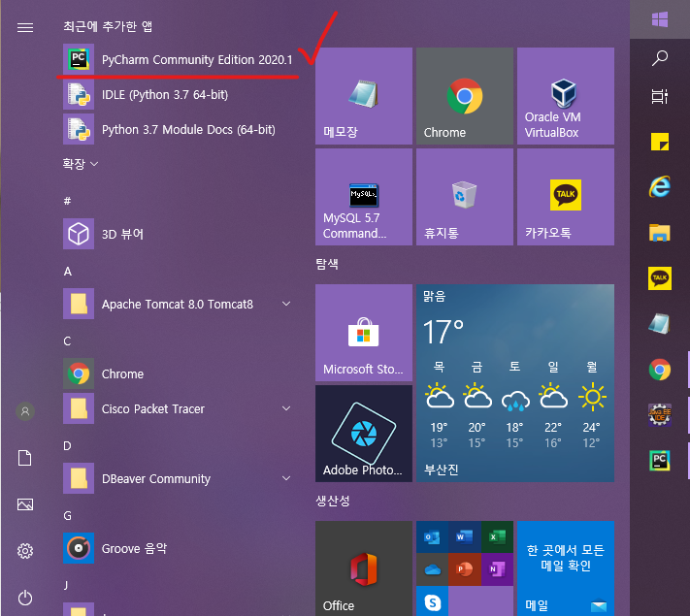
Task: Open PyCharm Community Edition 2020.1 app
Action: [179, 59]
